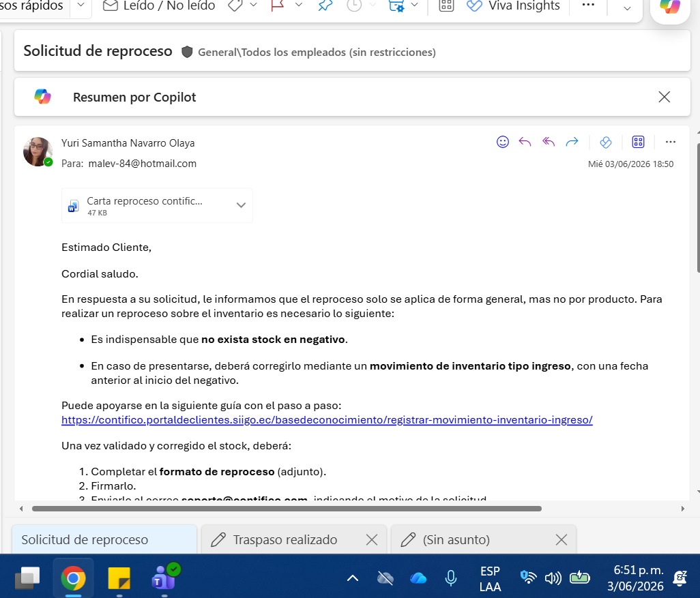700x598 pixels.
Task: Open Microsoft Teams on taskbar
Action: (164, 577)
